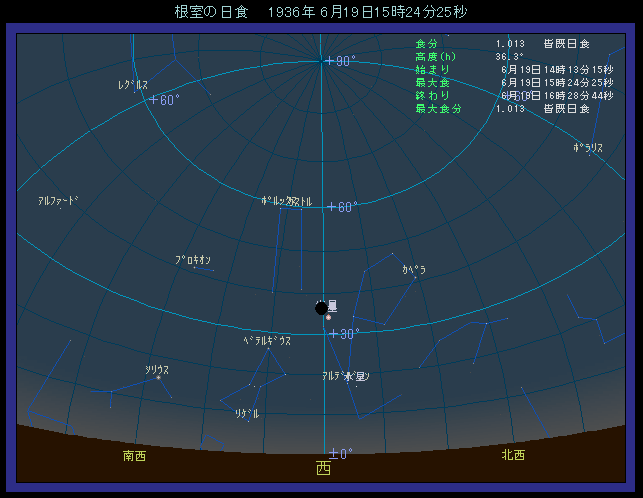
Task: Click the Alphard (アルファード) star label
Action: 58,201
